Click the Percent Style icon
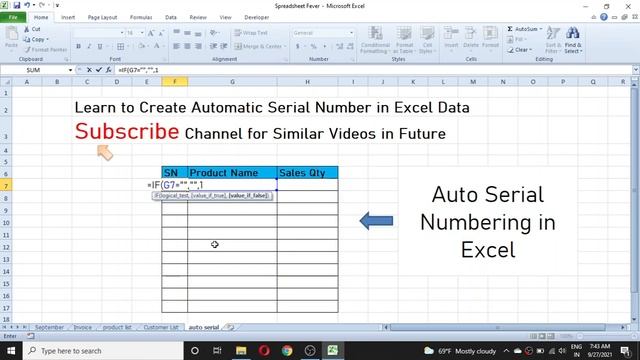 (313, 47)
